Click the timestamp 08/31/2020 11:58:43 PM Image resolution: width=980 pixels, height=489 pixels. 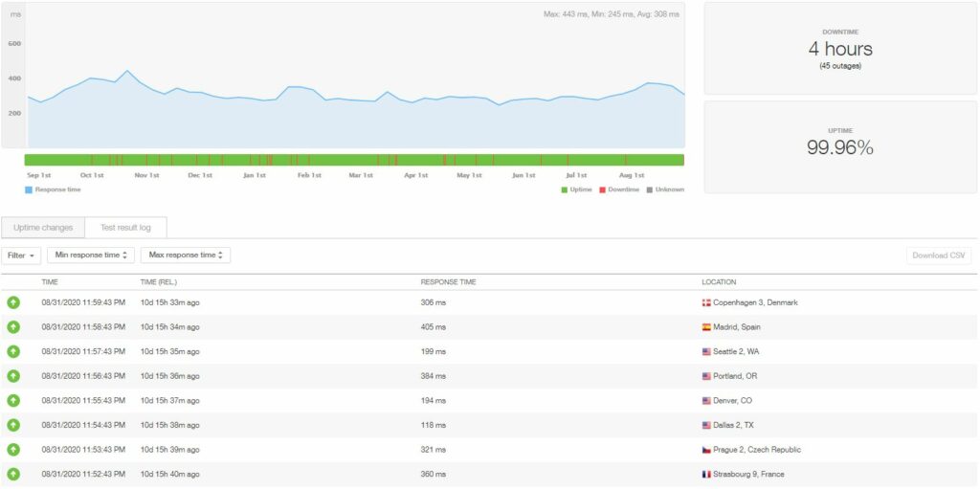pos(83,327)
